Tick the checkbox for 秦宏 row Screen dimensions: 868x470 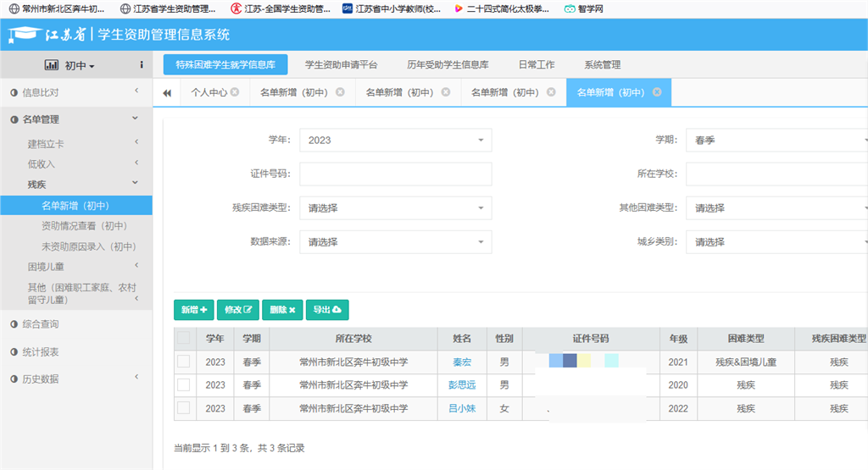coord(184,362)
